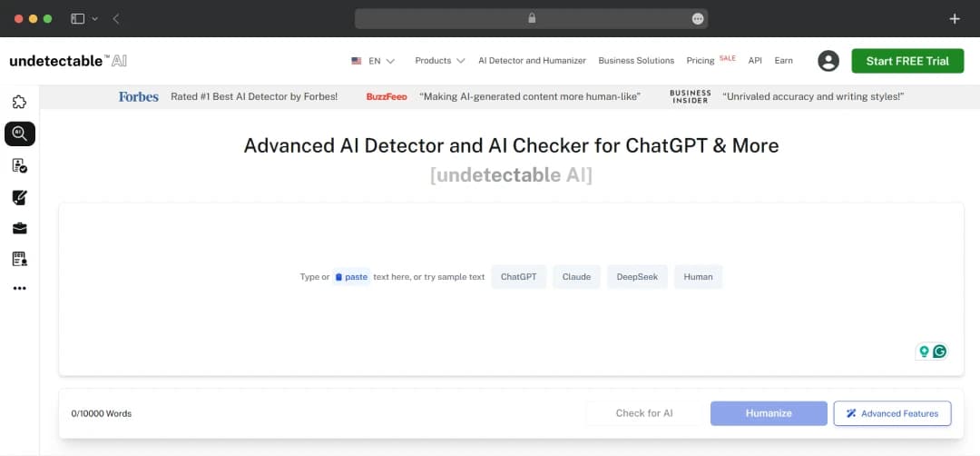Click the lock icon in address bar
The height and width of the screenshot is (456, 980).
coord(532,19)
